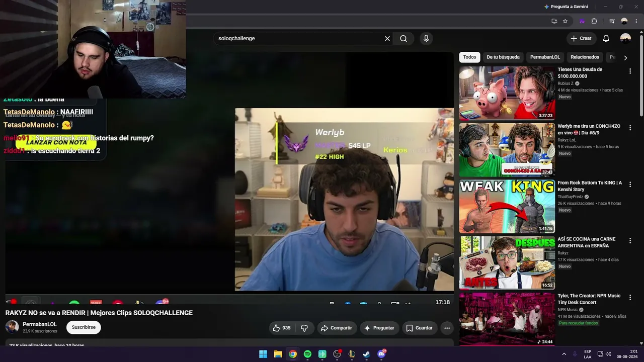
Task: Open the Chrome profile avatar
Action: click(x=624, y=21)
